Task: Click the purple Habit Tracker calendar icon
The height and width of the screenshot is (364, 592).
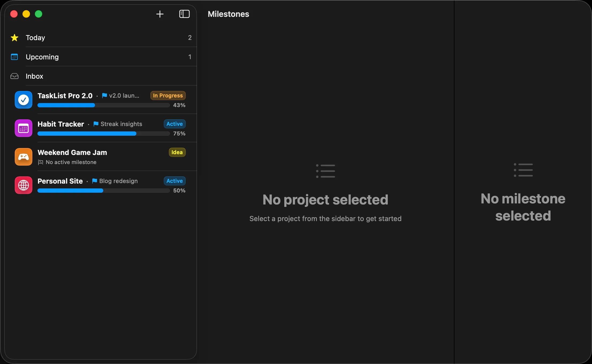Action: pos(24,128)
